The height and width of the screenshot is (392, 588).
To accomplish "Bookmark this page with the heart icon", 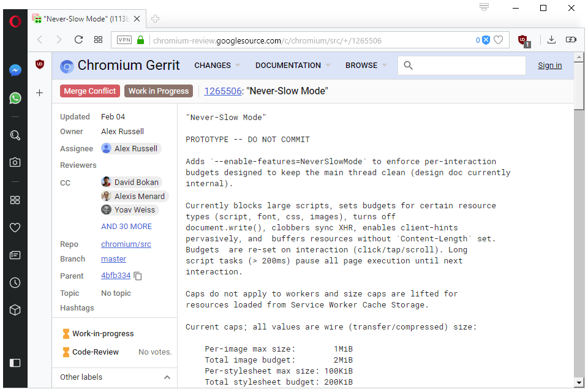I will pyautogui.click(x=499, y=40).
